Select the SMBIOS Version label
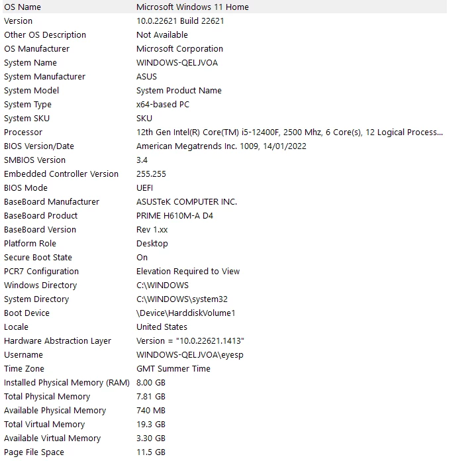The width and height of the screenshot is (476, 461). click(34, 160)
